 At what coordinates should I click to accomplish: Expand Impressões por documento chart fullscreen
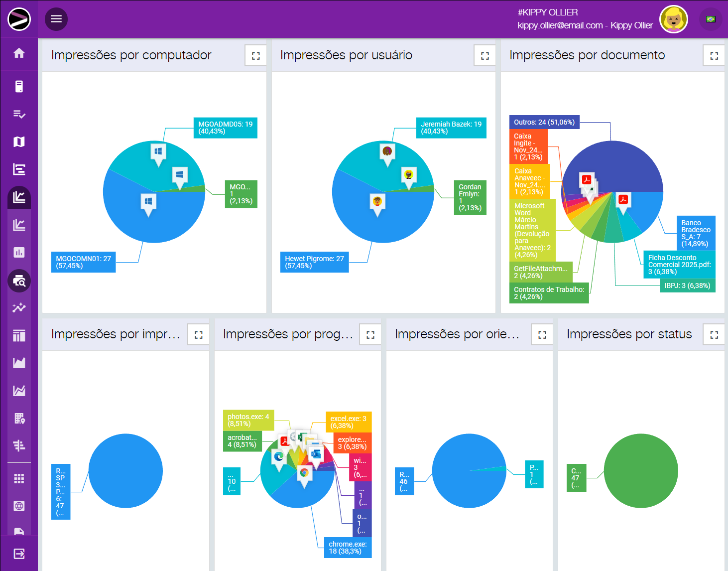(714, 56)
